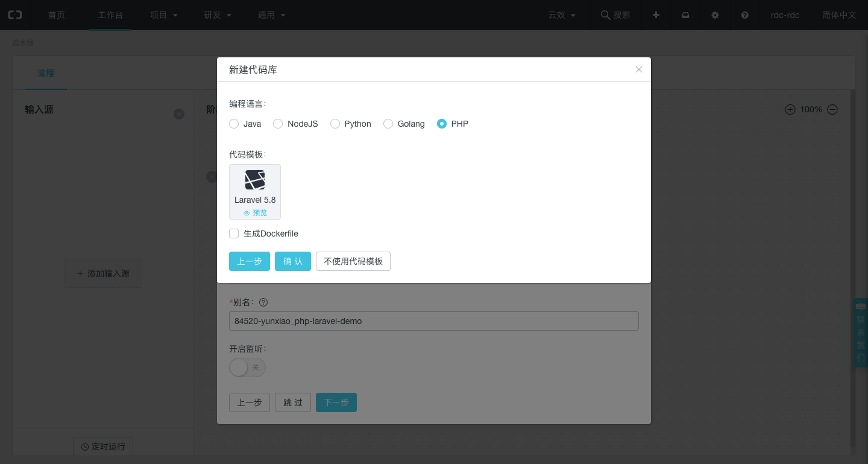Viewport: 868px width, 464px height.
Task: Close the 新建代码库 dialog
Action: coord(639,69)
